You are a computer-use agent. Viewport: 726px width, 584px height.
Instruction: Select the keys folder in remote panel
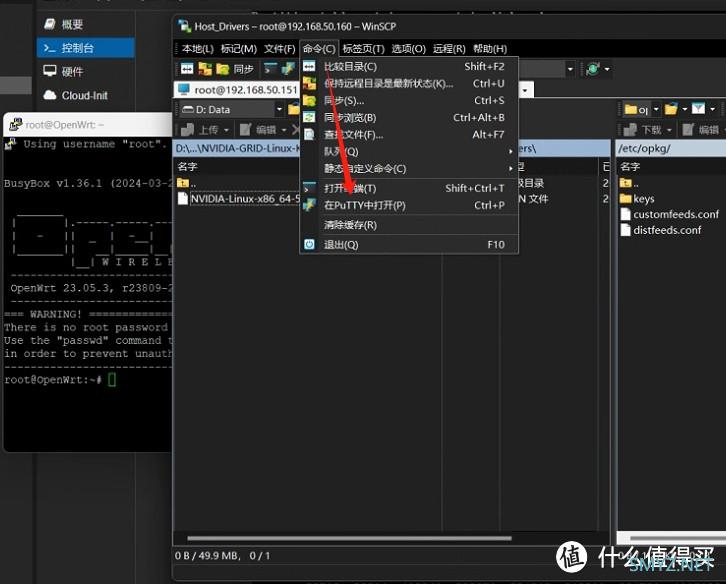(637, 199)
